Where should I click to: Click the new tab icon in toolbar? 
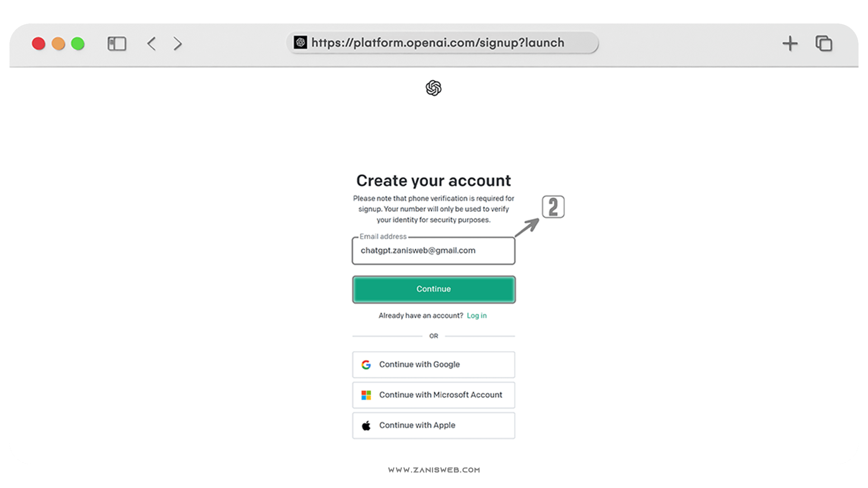pos(789,43)
